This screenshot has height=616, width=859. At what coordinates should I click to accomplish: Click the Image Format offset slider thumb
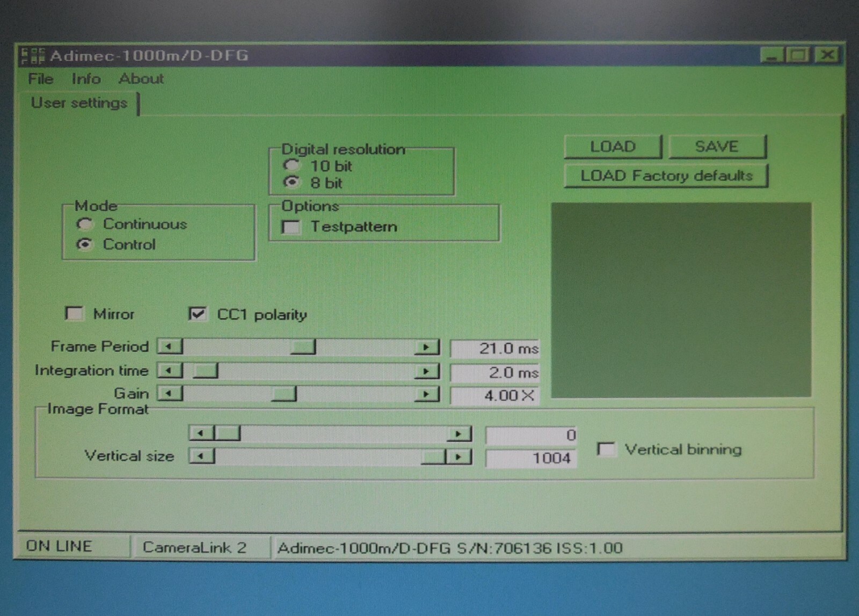[x=227, y=433]
